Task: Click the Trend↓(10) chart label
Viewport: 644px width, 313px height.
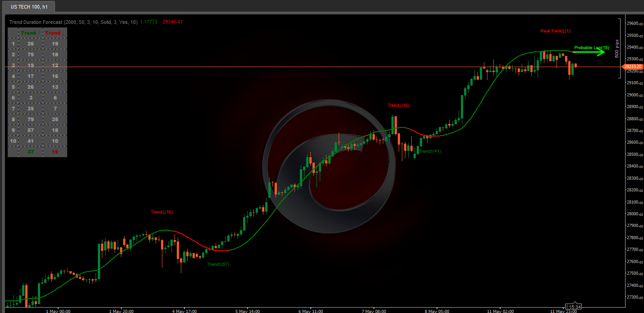Action: [x=399, y=105]
